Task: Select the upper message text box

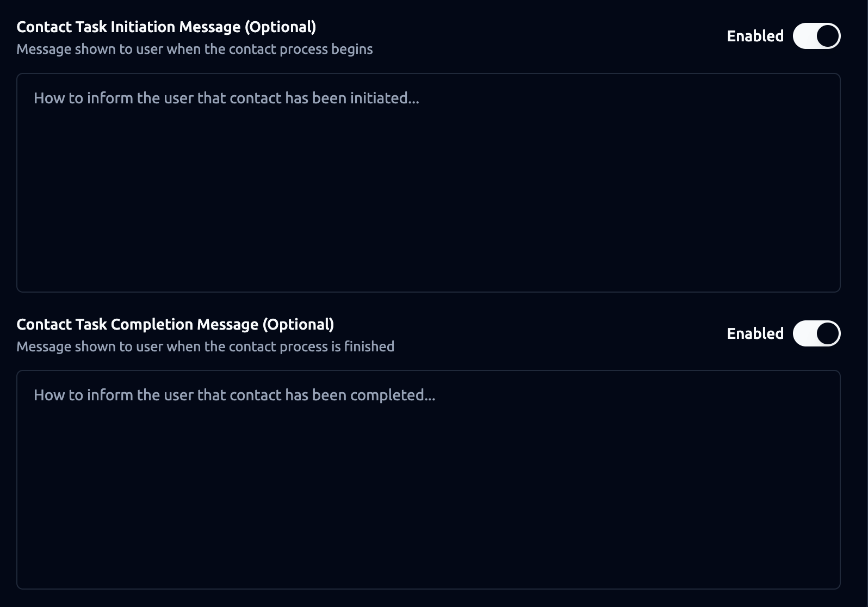Action: click(428, 182)
